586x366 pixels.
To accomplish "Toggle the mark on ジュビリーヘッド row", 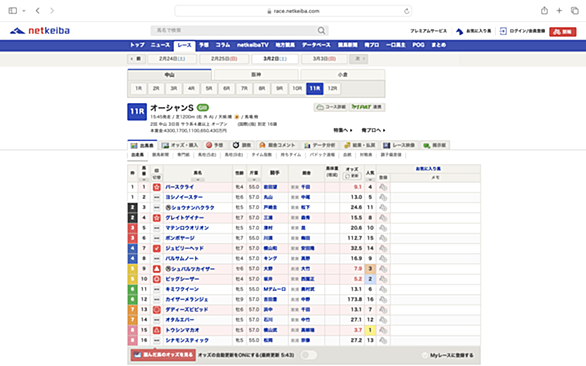I will click(157, 248).
